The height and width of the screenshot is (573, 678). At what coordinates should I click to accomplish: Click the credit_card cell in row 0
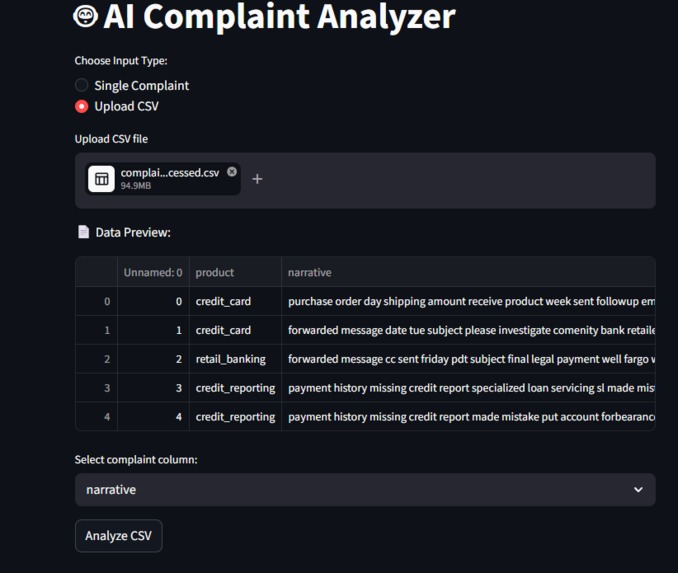click(235, 301)
